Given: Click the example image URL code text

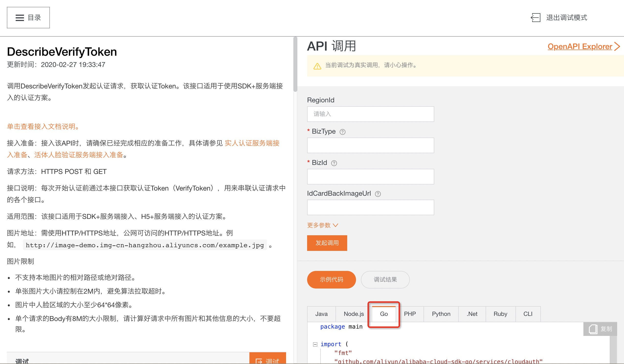Looking at the screenshot, I should coord(145,245).
